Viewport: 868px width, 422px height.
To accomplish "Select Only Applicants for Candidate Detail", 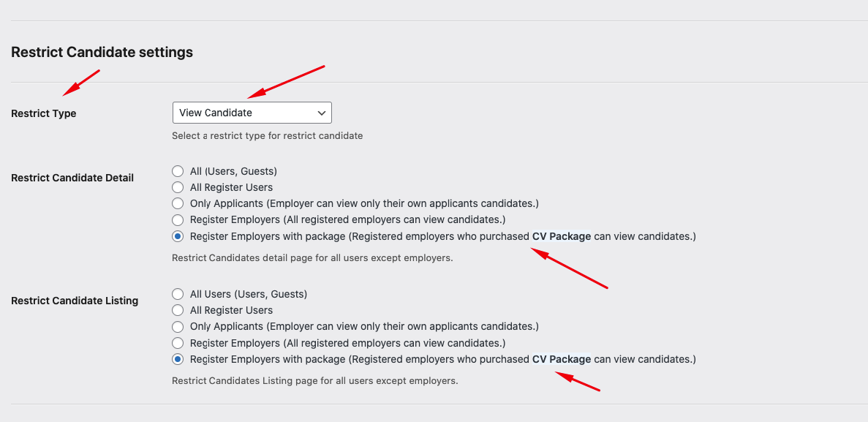I will pos(178,203).
